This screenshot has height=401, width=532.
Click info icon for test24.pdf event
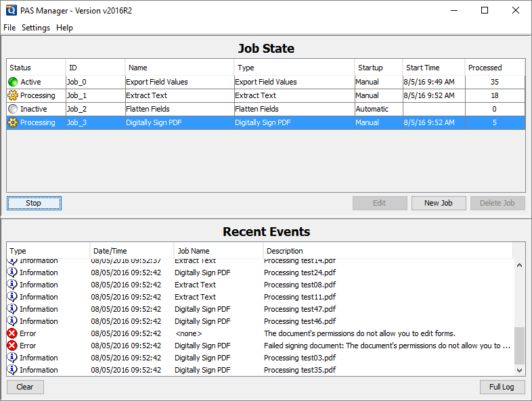[12, 273]
